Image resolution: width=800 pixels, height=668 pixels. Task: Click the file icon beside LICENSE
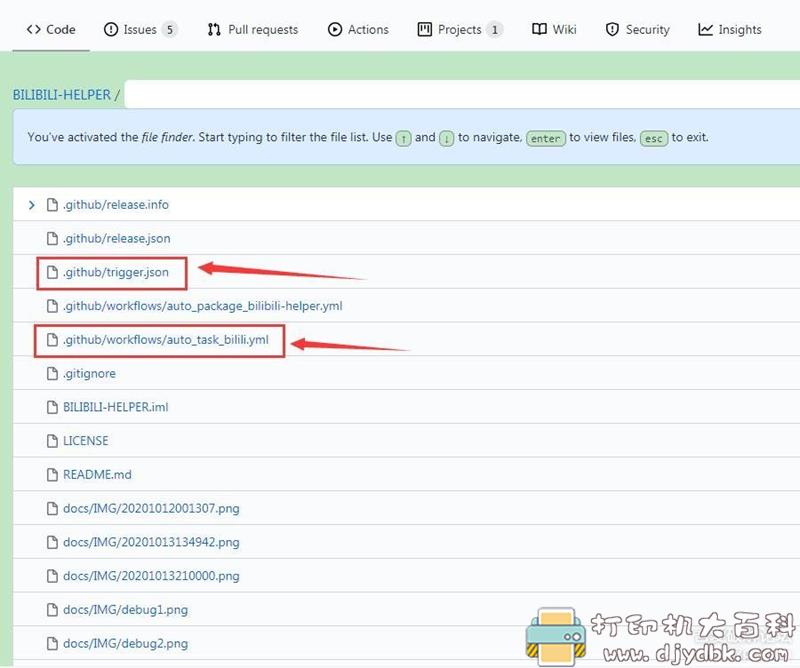pos(52,440)
